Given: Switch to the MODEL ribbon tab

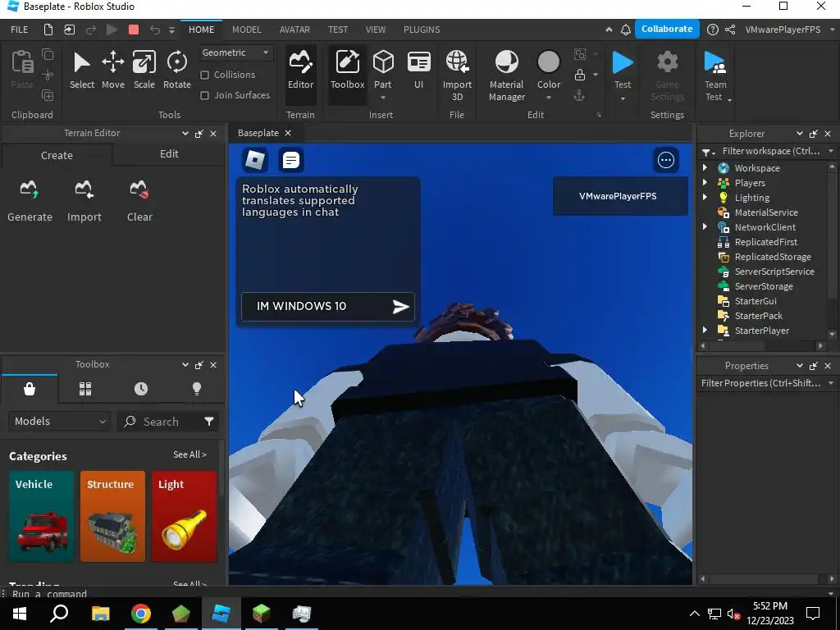Looking at the screenshot, I should point(246,30).
